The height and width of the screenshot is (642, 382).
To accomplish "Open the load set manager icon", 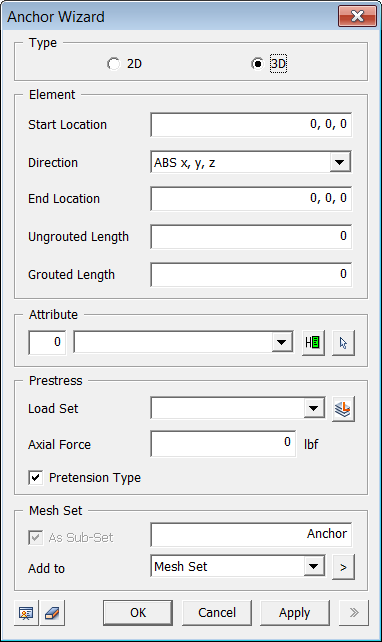I will (x=343, y=409).
